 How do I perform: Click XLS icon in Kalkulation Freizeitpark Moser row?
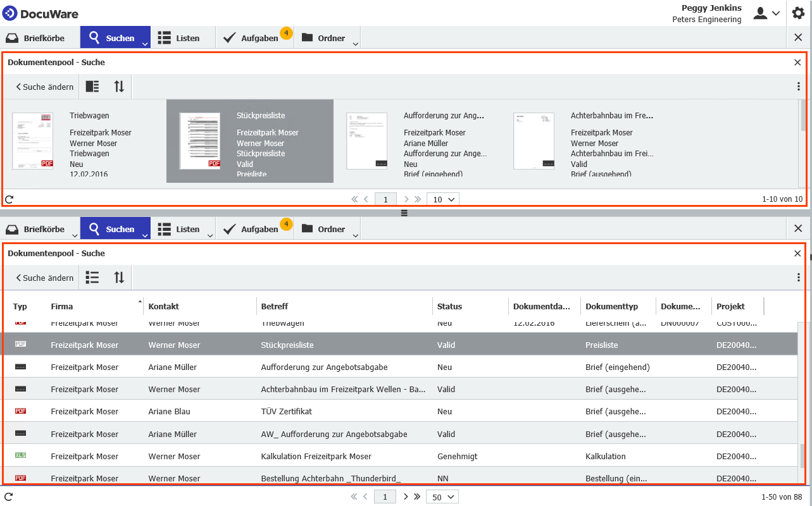point(20,456)
